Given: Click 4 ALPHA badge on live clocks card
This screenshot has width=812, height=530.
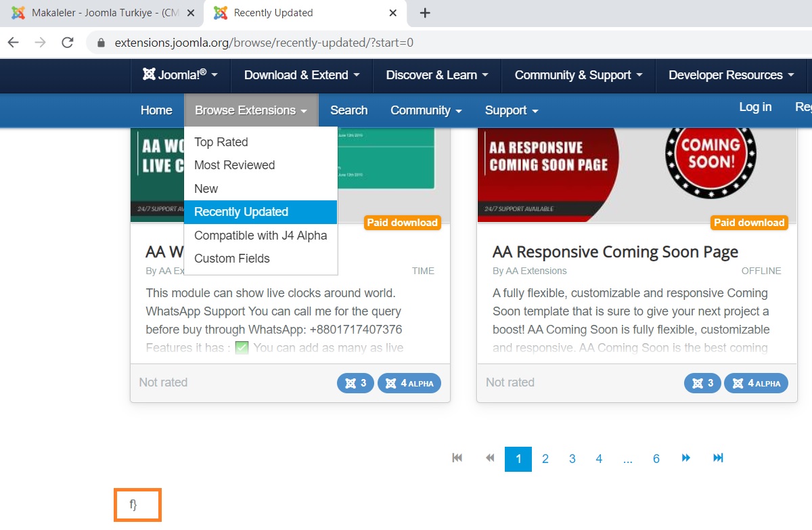Looking at the screenshot, I should pos(409,383).
